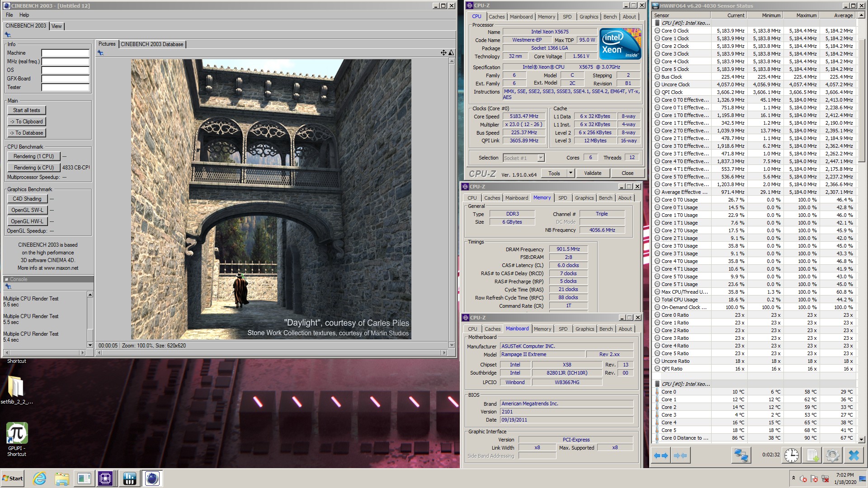Click the HWiNFO clock reset timer icon
Viewport: 868px width, 488px height.
[x=791, y=455]
